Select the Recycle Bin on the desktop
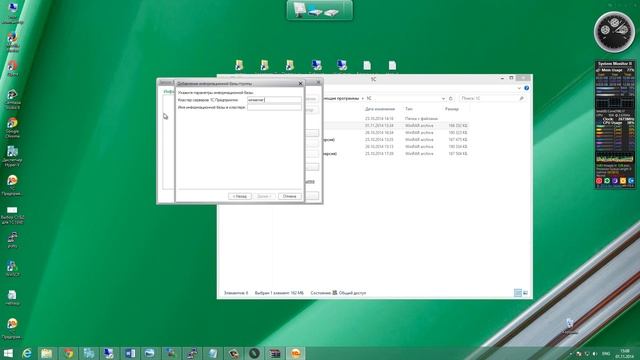640x360 pixels. click(x=570, y=326)
